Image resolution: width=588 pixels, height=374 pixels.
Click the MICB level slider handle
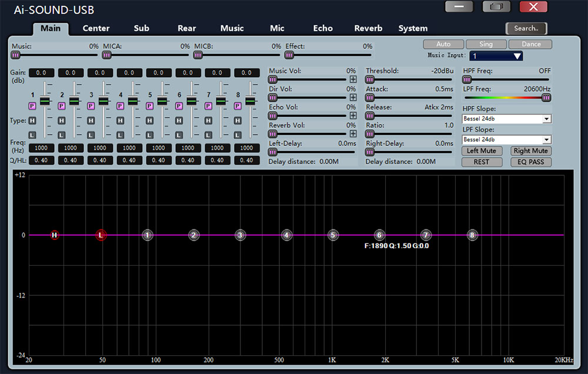[x=198, y=55]
